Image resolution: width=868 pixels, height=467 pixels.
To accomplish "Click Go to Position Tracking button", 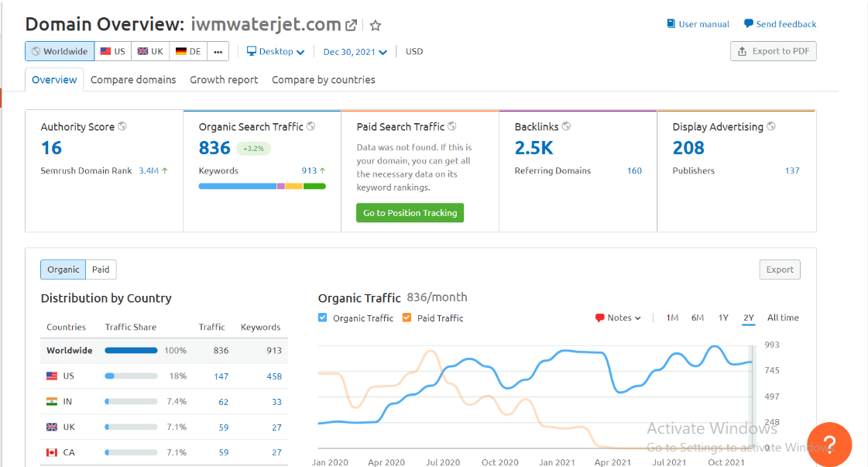I will [410, 213].
